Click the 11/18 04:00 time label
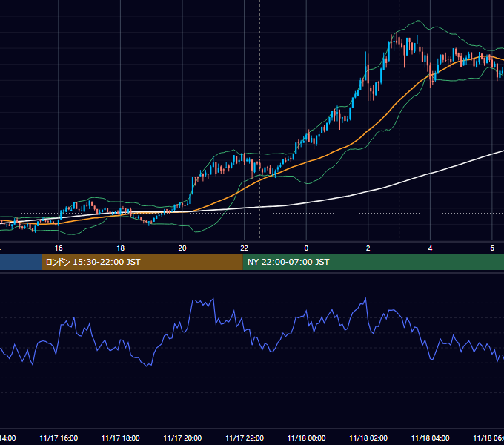The width and height of the screenshot is (504, 445). [x=430, y=438]
